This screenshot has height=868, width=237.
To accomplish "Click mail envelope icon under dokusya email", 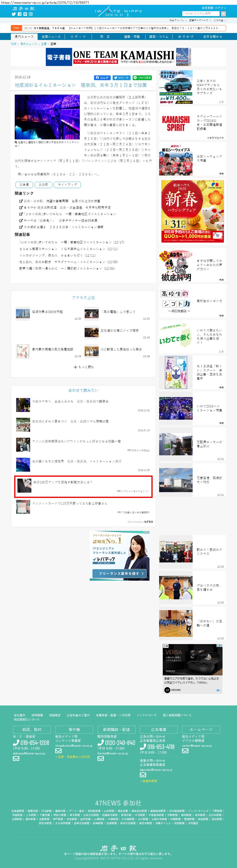I will [x=16, y=758].
